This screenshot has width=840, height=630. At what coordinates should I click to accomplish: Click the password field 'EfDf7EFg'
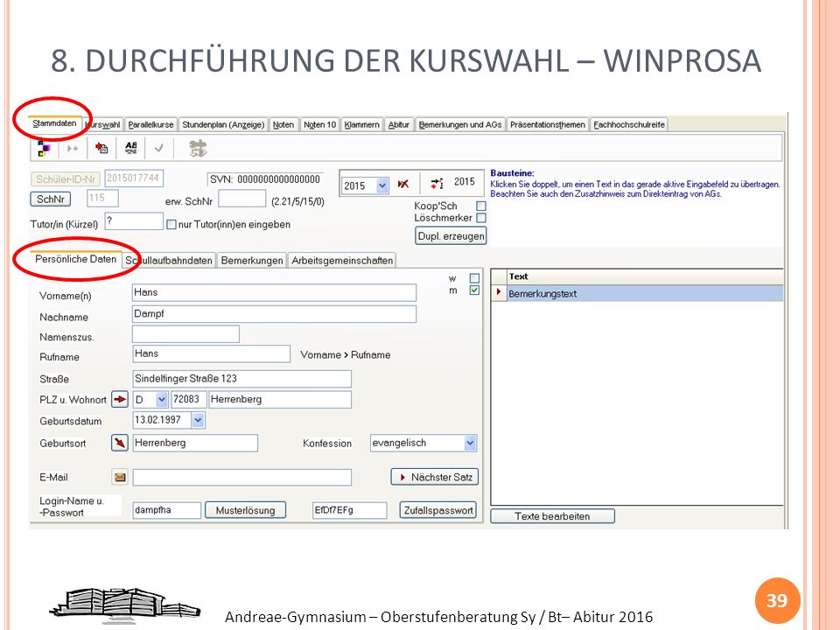click(349, 510)
